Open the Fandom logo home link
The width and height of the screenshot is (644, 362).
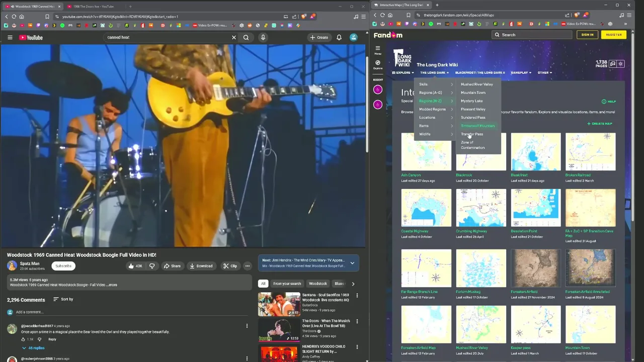388,35
